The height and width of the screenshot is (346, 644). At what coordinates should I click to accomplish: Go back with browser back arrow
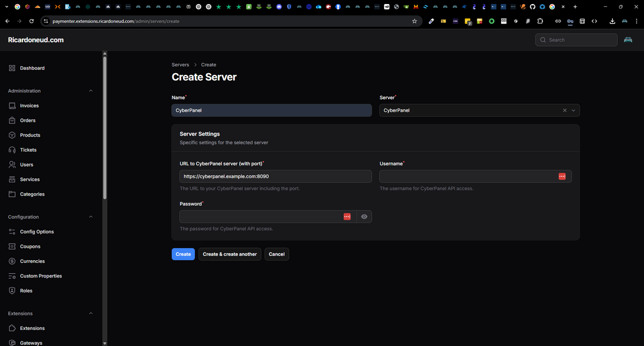7,21
